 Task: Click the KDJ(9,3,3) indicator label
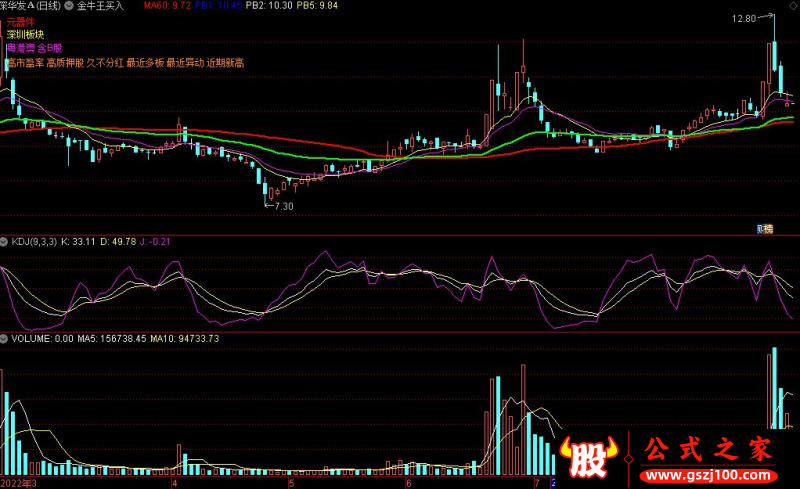click(x=34, y=241)
